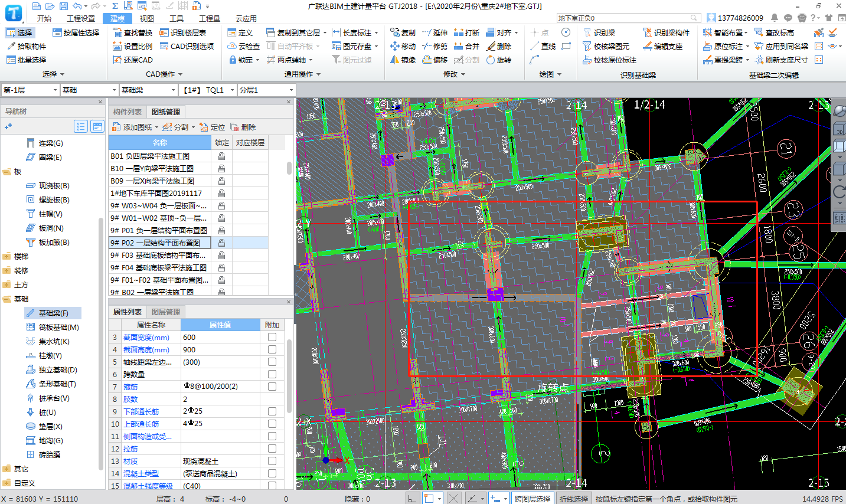Click the 下部通长筋 property link

[x=141, y=411]
